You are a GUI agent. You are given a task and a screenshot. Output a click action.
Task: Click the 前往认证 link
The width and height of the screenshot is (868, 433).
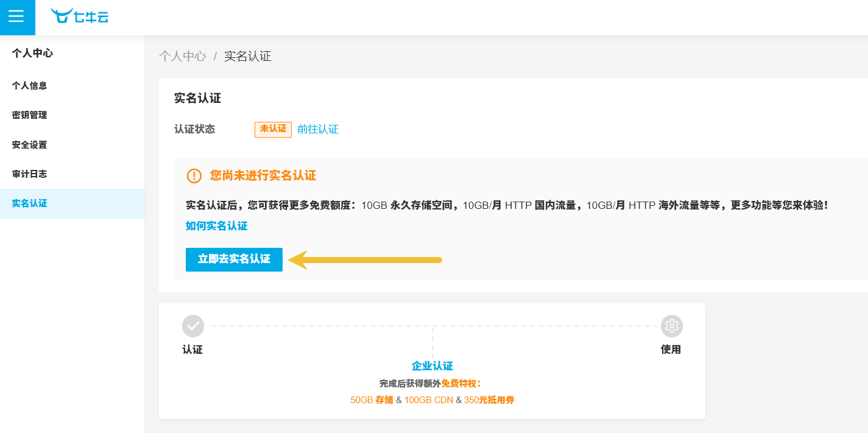[318, 129]
